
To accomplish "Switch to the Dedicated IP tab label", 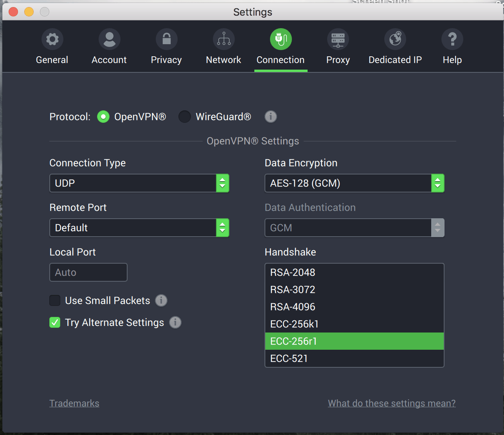I will click(x=395, y=60).
